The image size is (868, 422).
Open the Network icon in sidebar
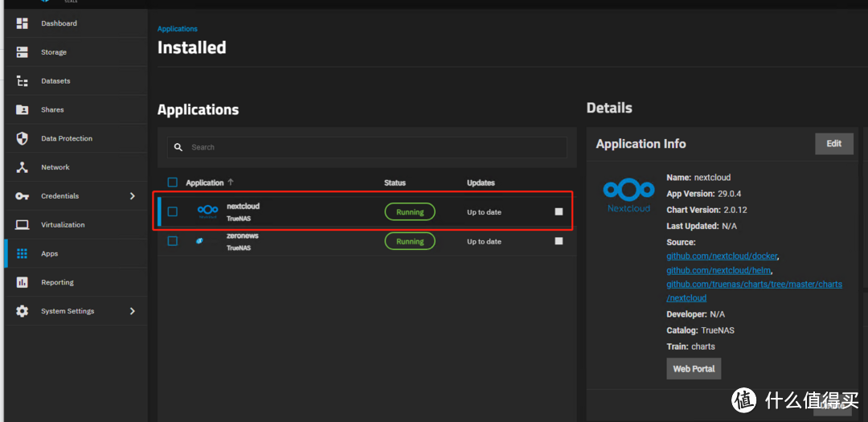(23, 167)
